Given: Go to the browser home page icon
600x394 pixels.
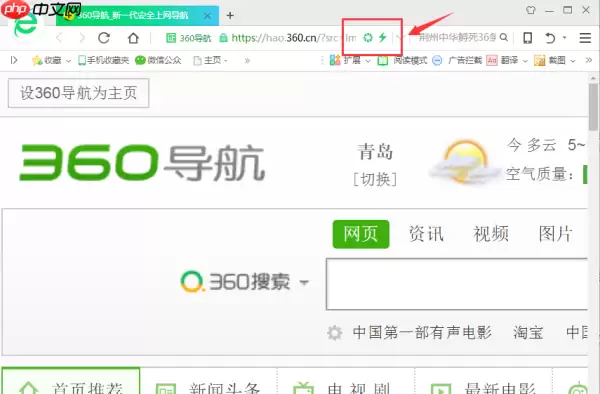Looking at the screenshot, I should tap(133, 38).
